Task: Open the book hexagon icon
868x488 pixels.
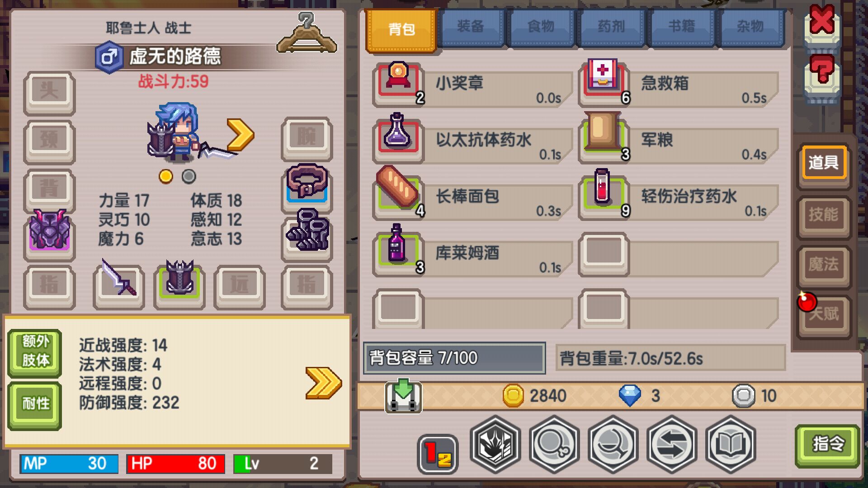Action: tap(731, 445)
